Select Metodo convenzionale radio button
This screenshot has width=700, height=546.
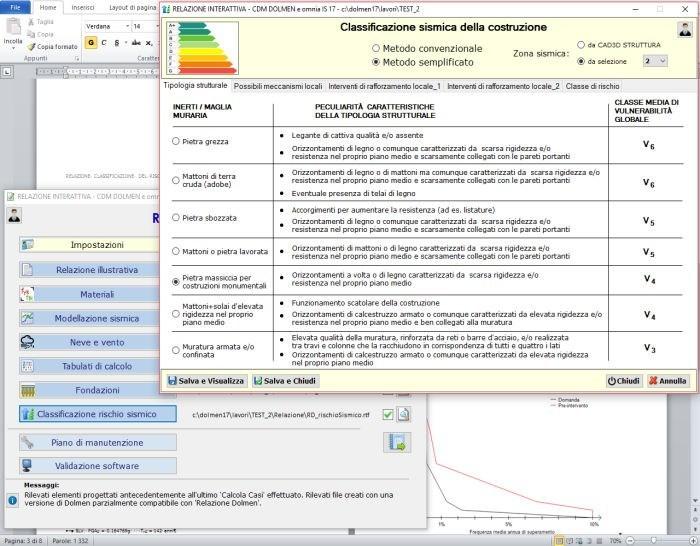(x=376, y=48)
